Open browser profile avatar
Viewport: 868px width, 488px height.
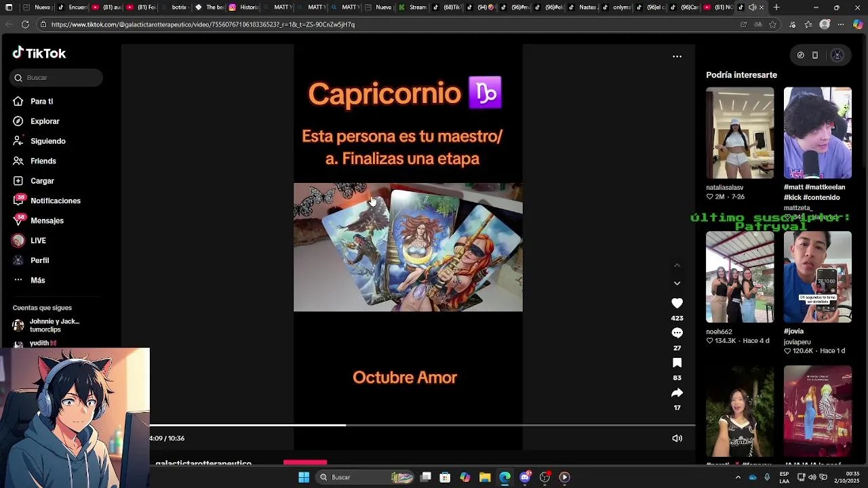(x=825, y=24)
